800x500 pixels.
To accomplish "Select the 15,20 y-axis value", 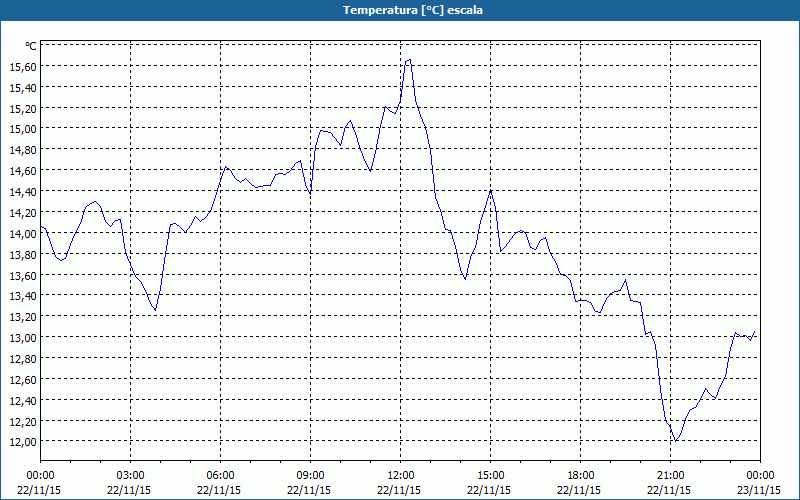I will coord(23,109).
